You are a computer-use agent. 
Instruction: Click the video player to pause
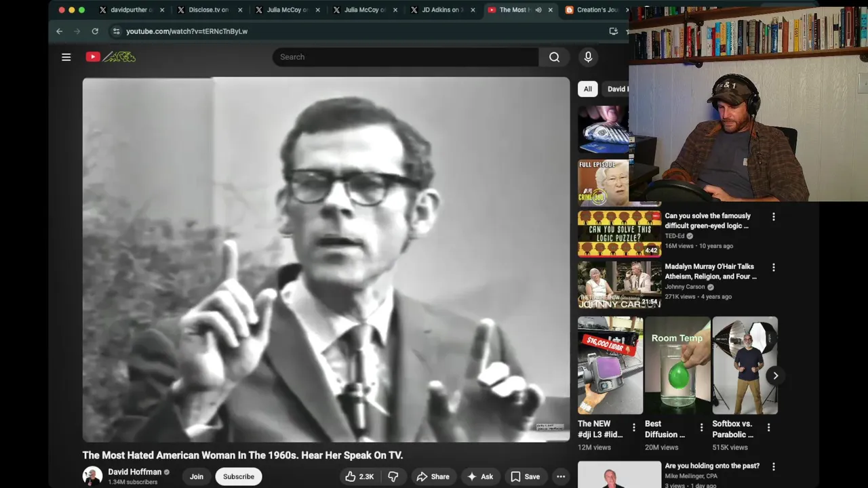326,260
